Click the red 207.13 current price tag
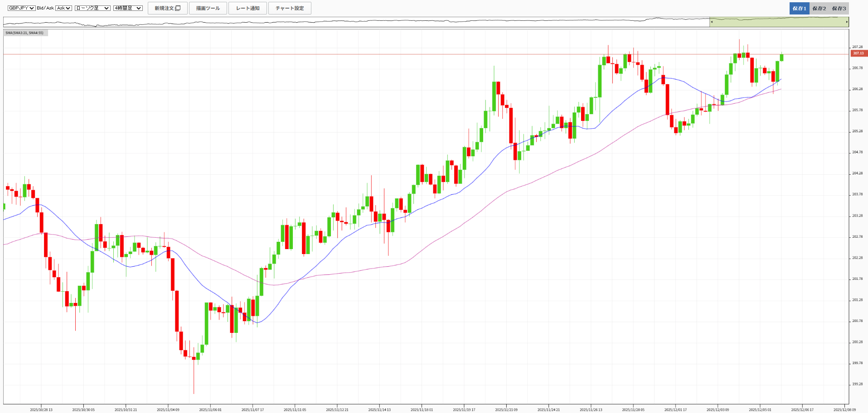The height and width of the screenshot is (413, 868). pyautogui.click(x=858, y=53)
